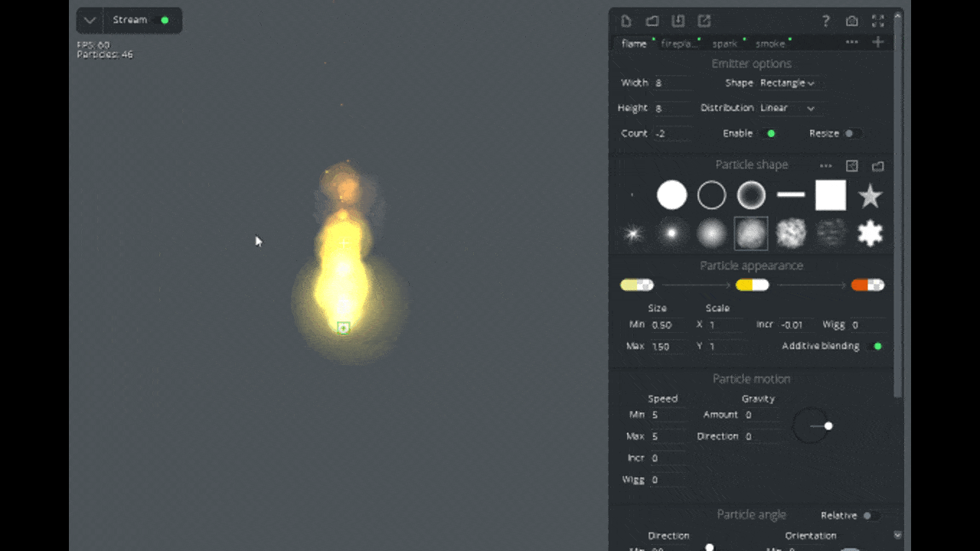
Task: Select the star particle shape
Action: (x=870, y=196)
